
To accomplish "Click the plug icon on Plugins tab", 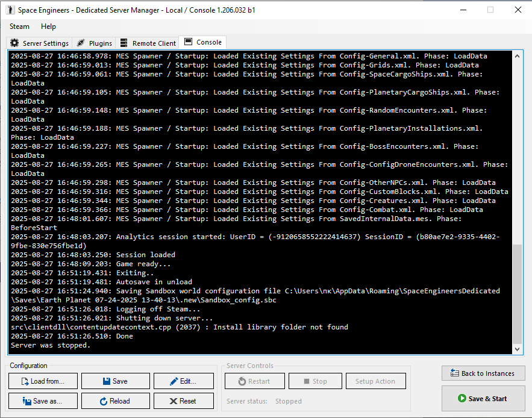I will (x=80, y=43).
